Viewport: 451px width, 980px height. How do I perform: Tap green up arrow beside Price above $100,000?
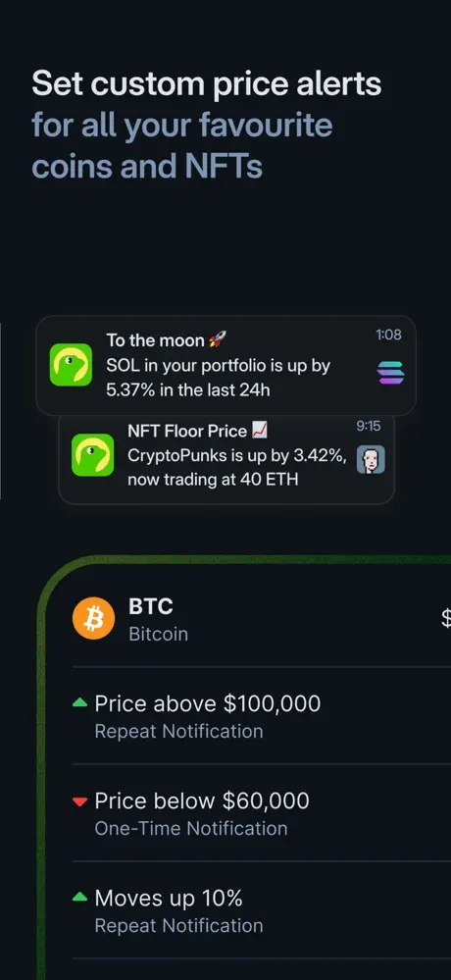tap(79, 703)
